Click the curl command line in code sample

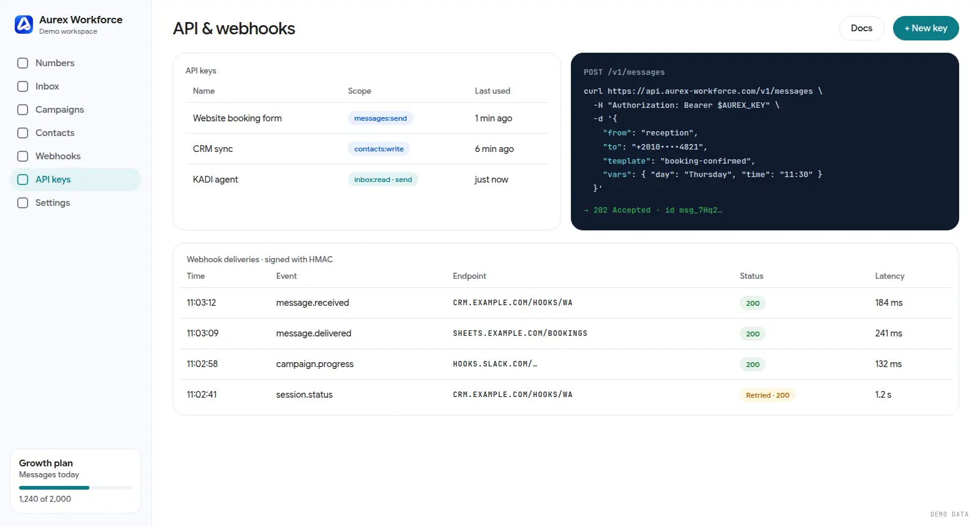click(x=703, y=91)
